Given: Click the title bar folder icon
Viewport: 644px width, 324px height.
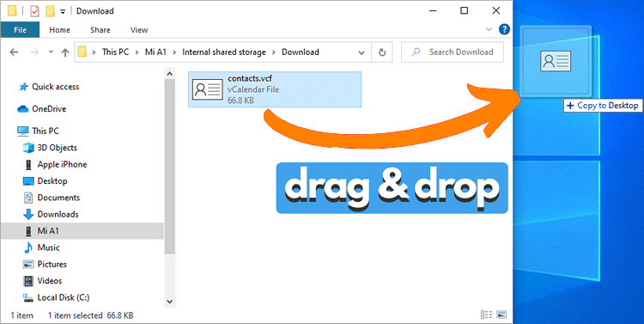Looking at the screenshot, I should tap(12, 11).
